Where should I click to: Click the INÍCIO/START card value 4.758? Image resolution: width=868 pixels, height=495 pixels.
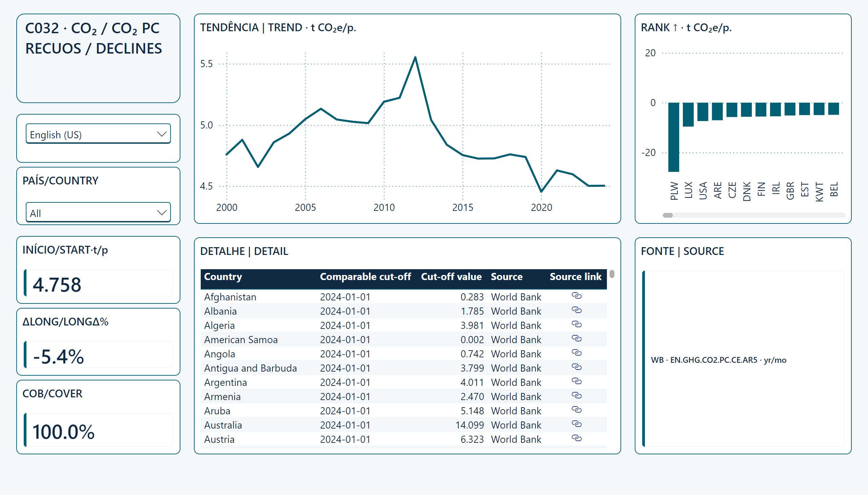pos(57,284)
